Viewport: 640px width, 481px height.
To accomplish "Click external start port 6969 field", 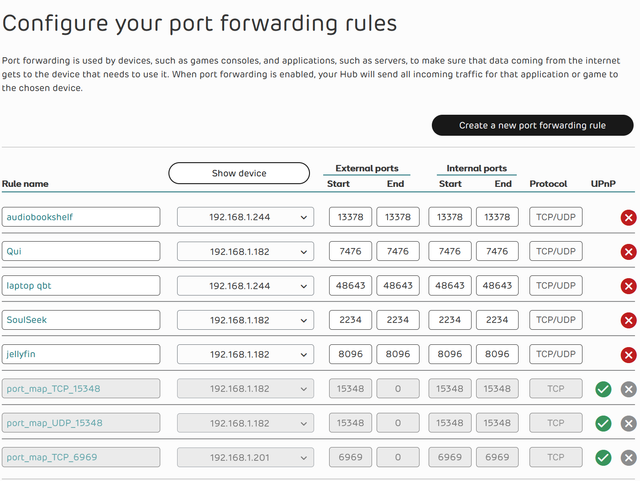I will tap(350, 457).
